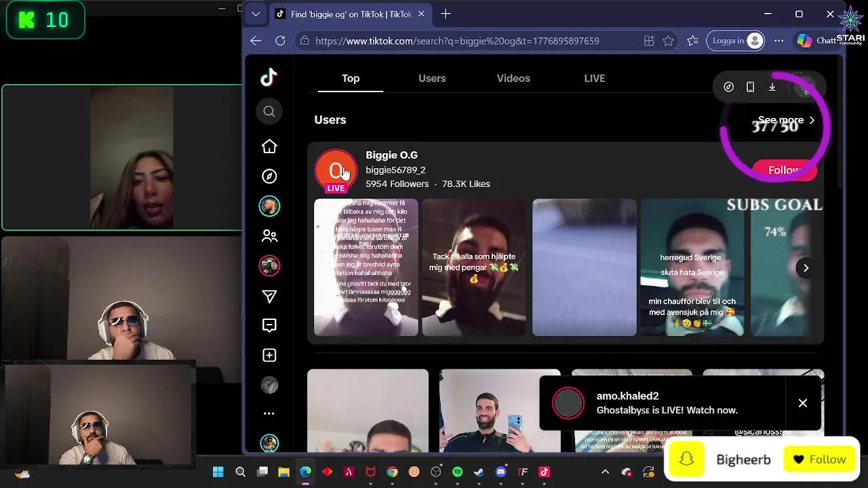Switch to the Users search tab

click(432, 78)
